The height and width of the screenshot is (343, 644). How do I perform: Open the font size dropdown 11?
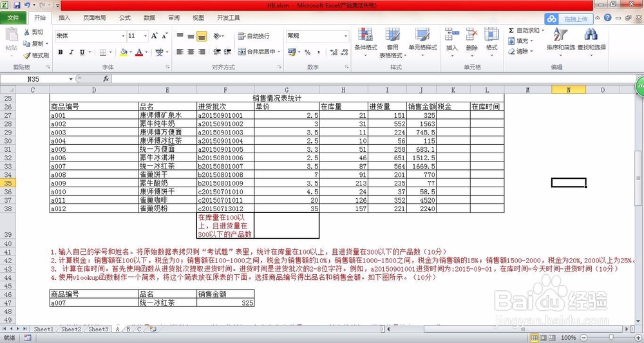(x=145, y=35)
